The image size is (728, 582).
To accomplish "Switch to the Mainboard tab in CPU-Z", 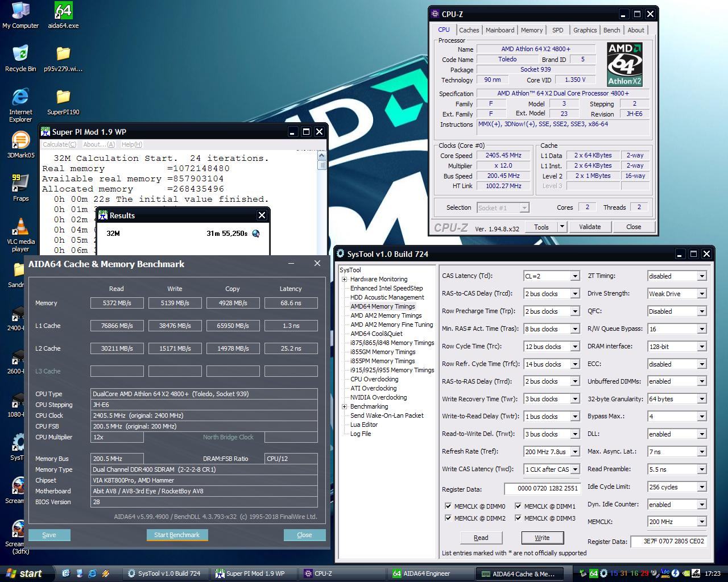I will pos(500,30).
